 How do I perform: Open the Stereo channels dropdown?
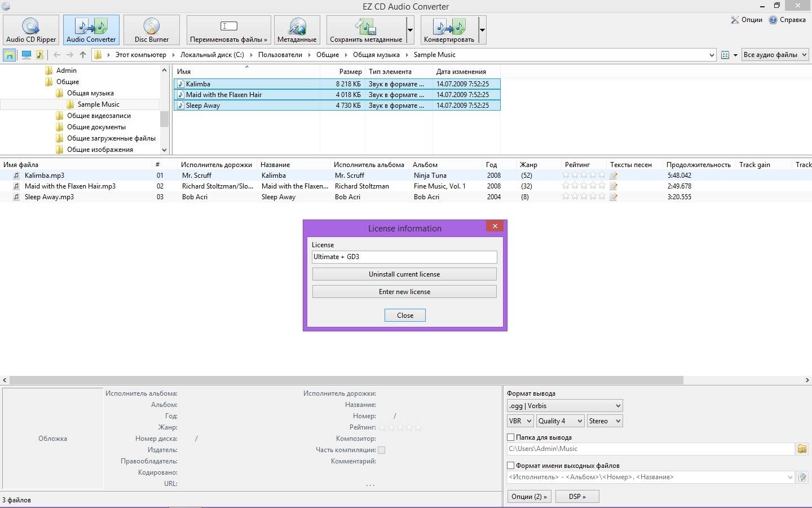tap(604, 421)
